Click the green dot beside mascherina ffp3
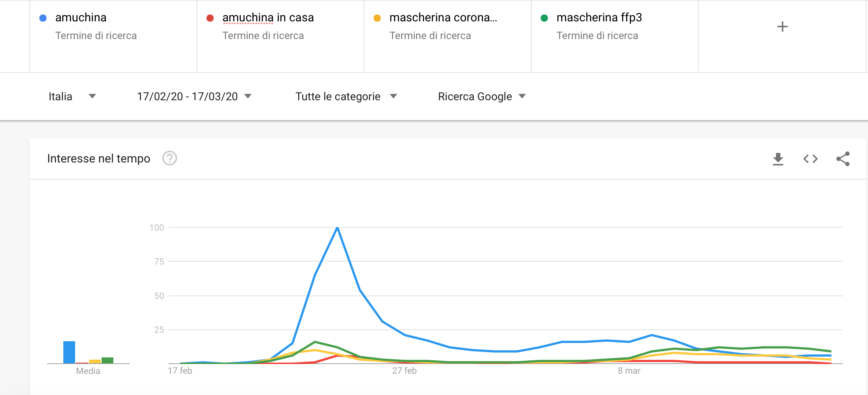The width and height of the screenshot is (868, 395). 544,18
